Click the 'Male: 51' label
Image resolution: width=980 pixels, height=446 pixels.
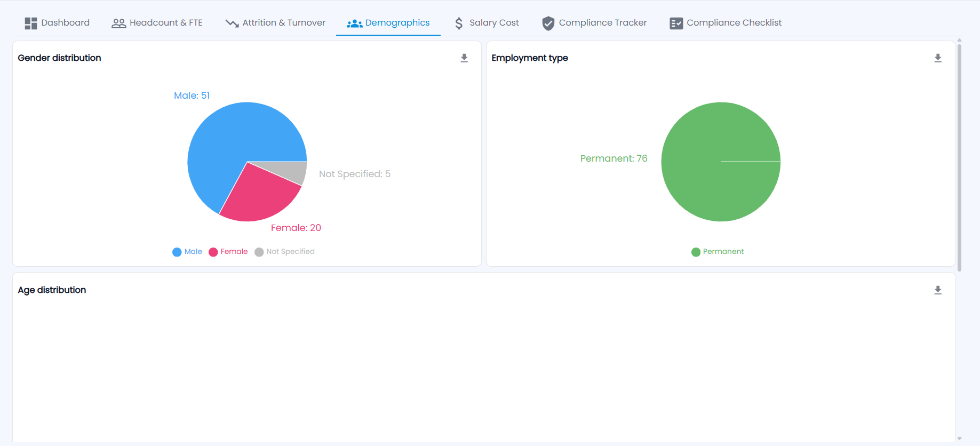coord(192,95)
